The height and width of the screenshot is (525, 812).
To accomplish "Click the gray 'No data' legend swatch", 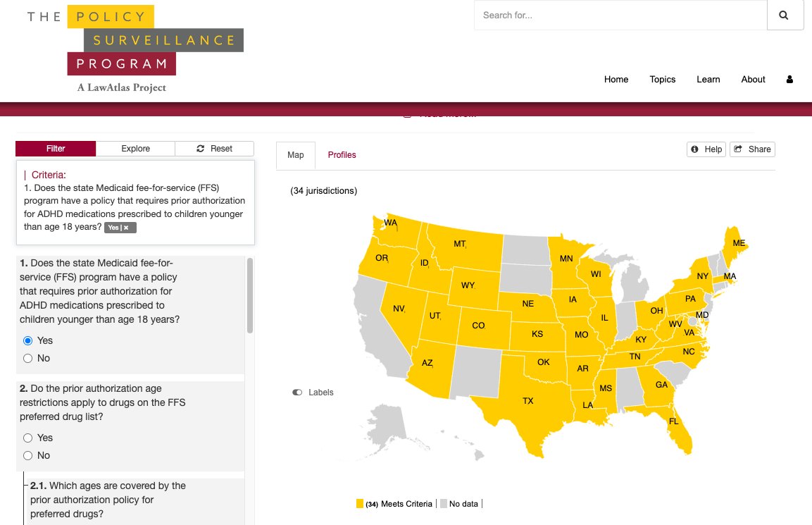I will 443,504.
